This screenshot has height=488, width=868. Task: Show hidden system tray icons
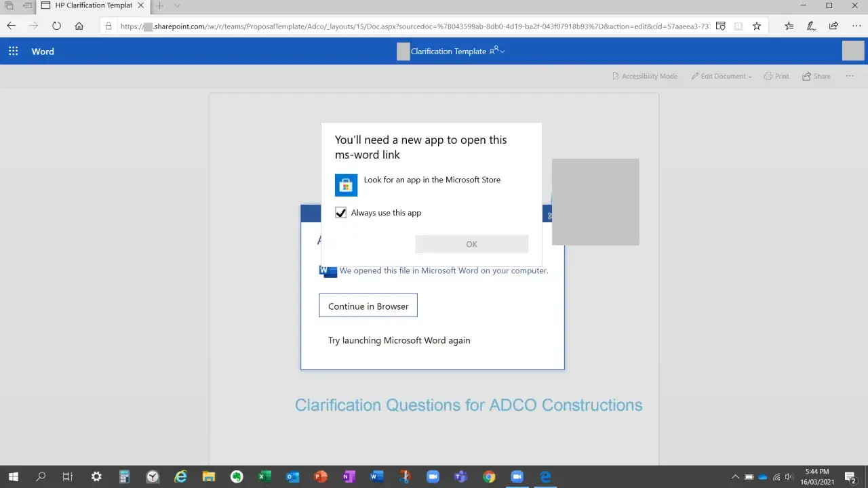(x=735, y=476)
